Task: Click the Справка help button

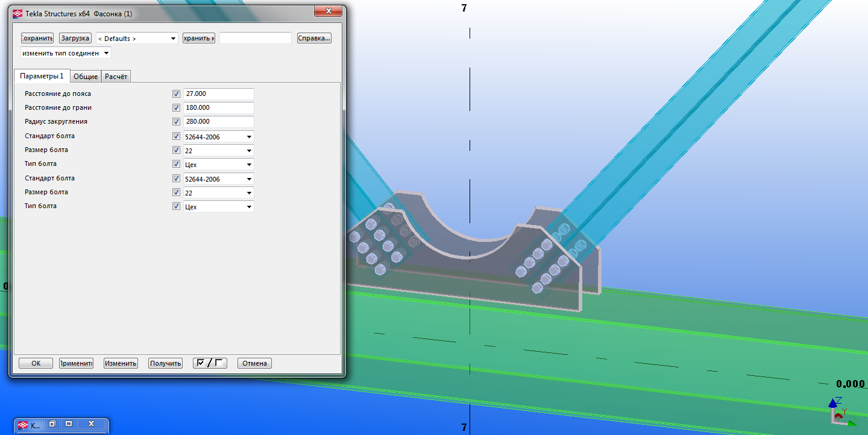Action: click(x=313, y=38)
